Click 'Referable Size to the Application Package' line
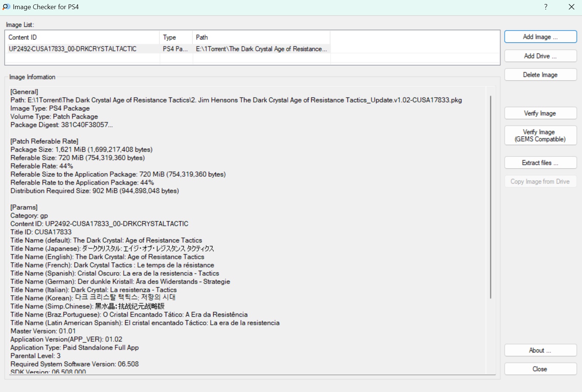The image size is (582, 392). click(118, 174)
